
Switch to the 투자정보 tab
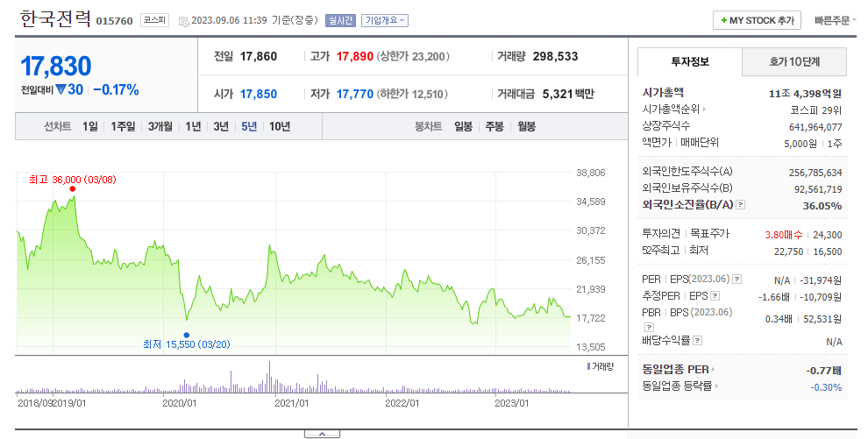coord(690,61)
